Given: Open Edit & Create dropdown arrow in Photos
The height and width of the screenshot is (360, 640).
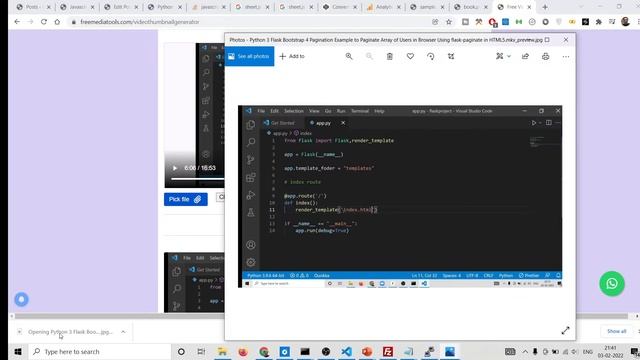Looking at the screenshot, I should [x=509, y=56].
